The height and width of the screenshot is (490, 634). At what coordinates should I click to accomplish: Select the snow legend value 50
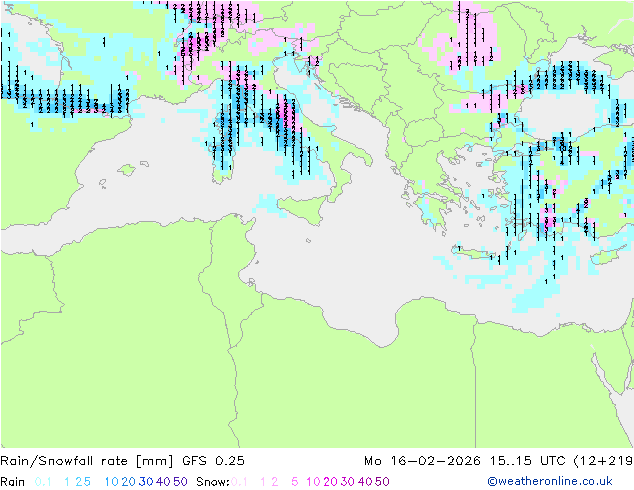point(382,482)
